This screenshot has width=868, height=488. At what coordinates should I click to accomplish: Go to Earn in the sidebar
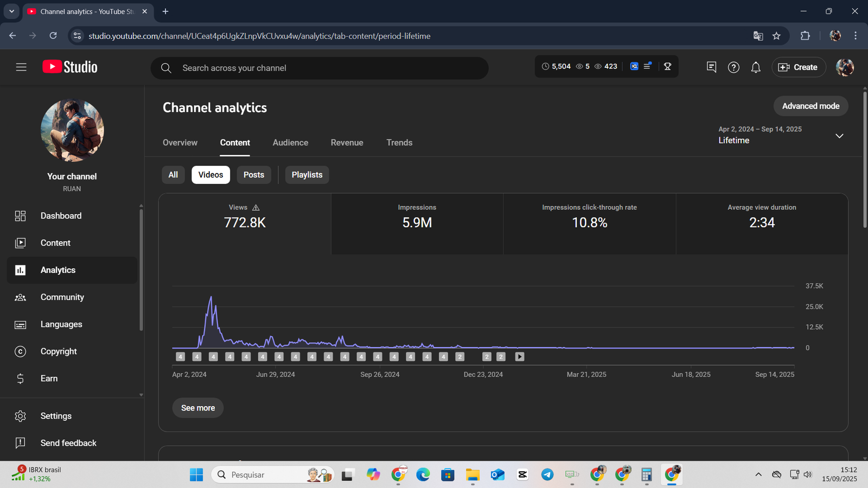tap(49, 378)
